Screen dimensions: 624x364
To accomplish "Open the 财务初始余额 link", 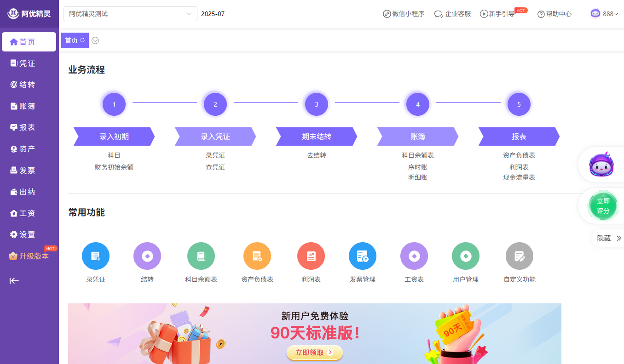I will (x=114, y=167).
